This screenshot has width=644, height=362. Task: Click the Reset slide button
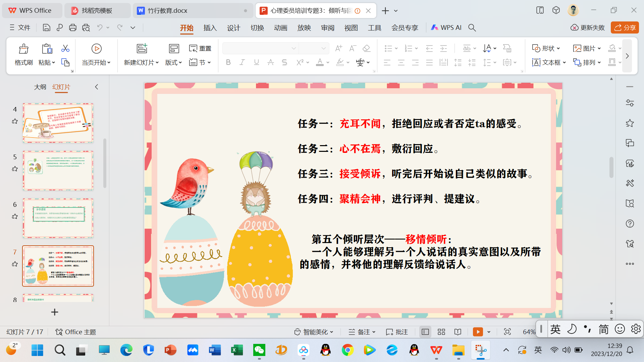[200, 49]
